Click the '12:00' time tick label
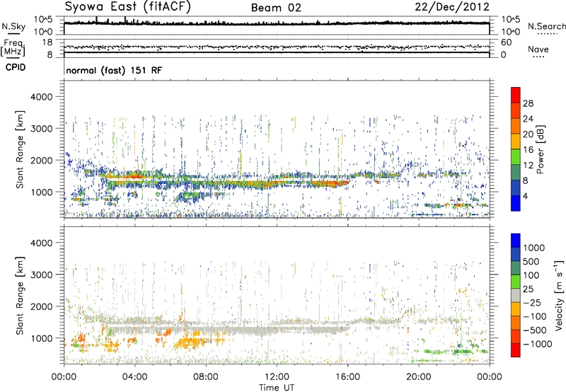The image size is (566, 392). pos(277,377)
